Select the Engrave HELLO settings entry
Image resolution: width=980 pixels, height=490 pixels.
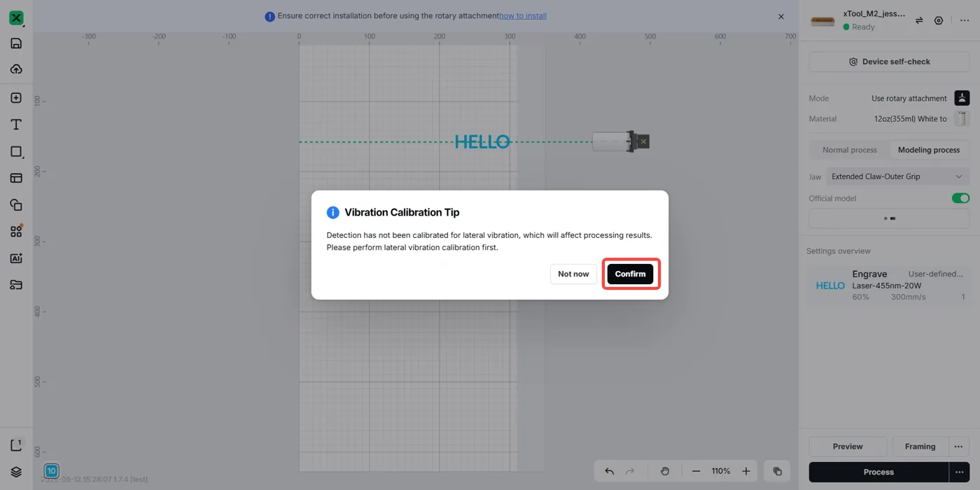pos(889,285)
